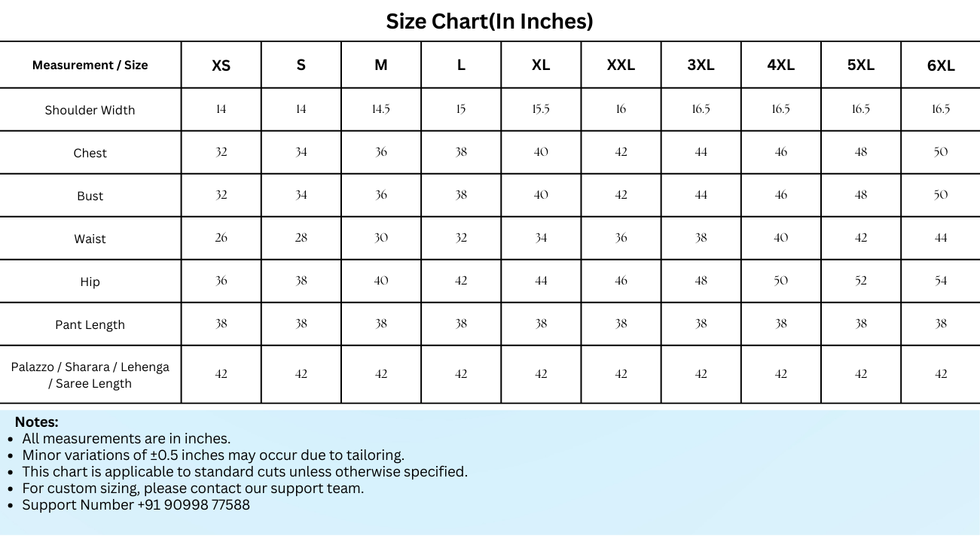Click the support number +91 90998 77588
Viewport: 980px width, 542px height.
tap(194, 504)
